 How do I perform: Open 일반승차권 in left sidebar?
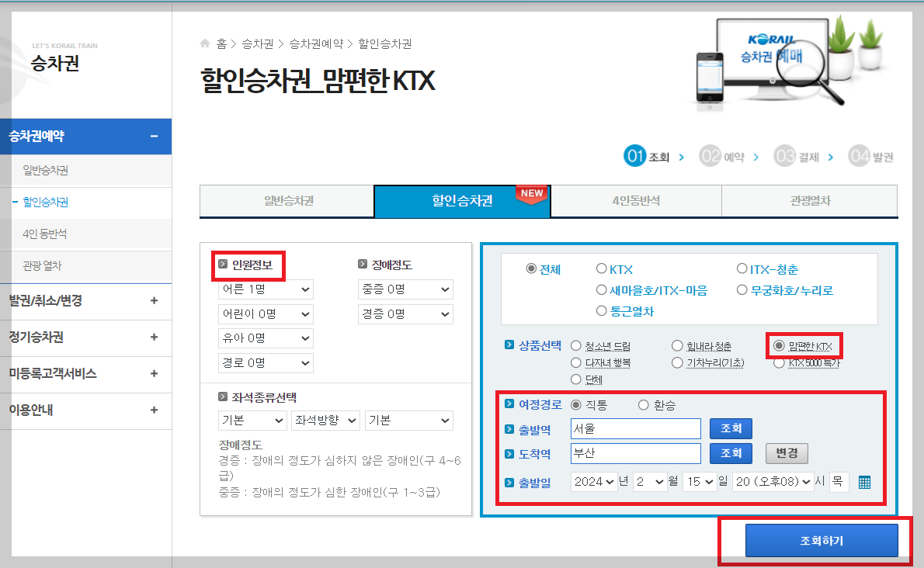(45, 170)
